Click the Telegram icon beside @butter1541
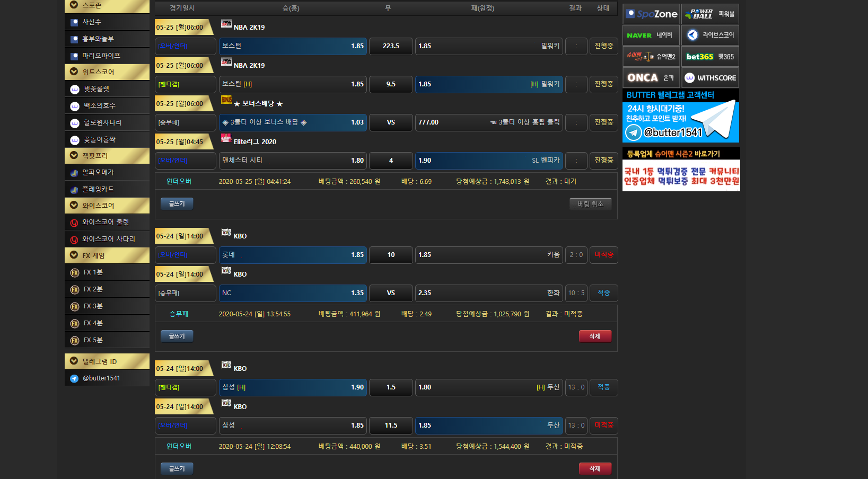 tap(74, 378)
